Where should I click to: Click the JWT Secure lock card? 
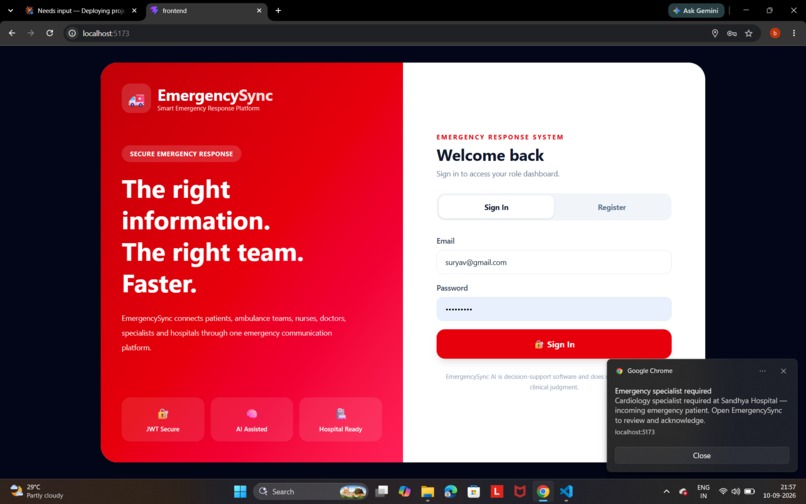click(163, 419)
